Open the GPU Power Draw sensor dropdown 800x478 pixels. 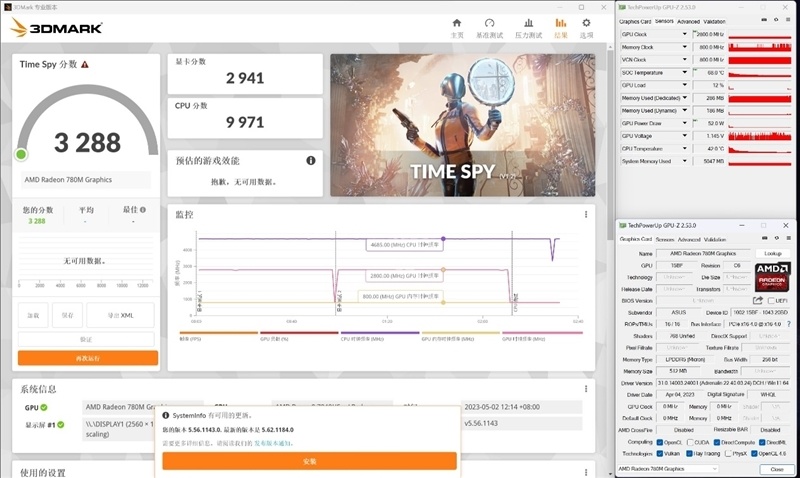coord(684,123)
